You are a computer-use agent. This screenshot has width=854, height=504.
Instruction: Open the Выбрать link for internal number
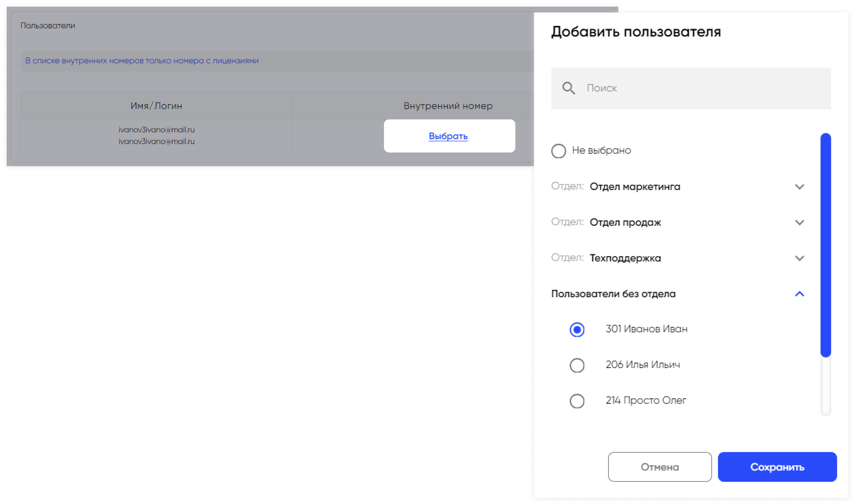click(x=448, y=136)
